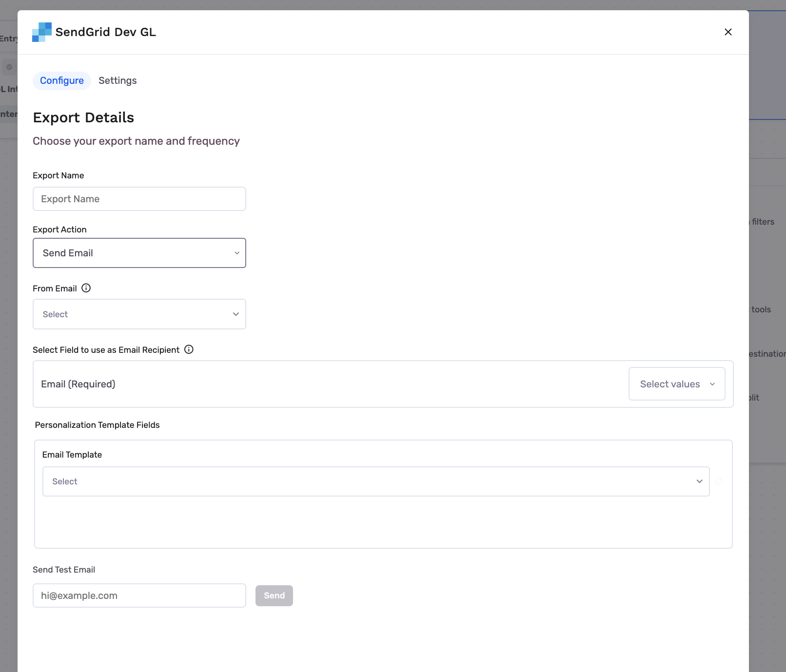This screenshot has height=672, width=786.
Task: Show info tooltip for From Email
Action: point(86,288)
